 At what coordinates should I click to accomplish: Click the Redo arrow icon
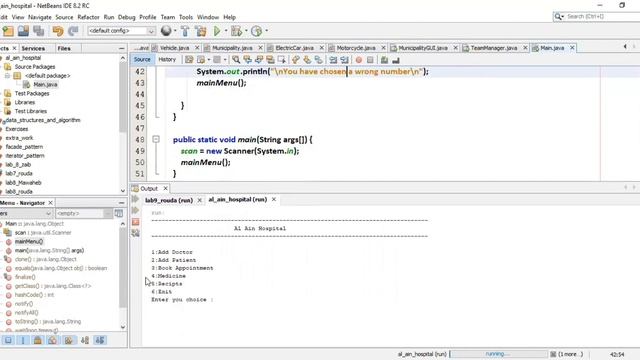click(73, 31)
